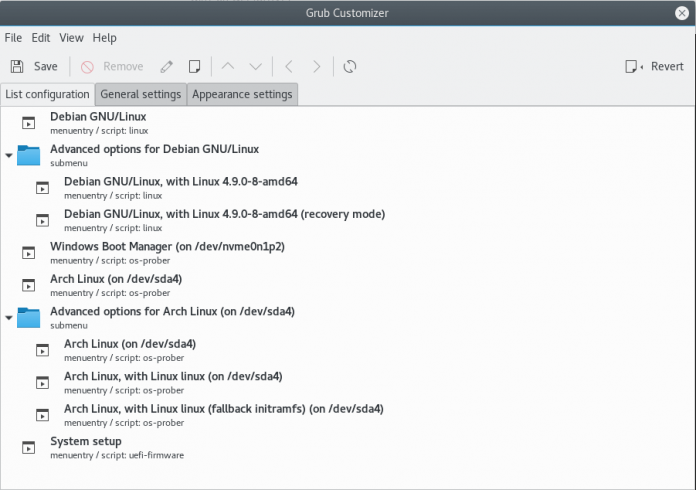Click 'menuentry / script: os-prober' under Windows Boot Manager
Image resolution: width=696 pixels, height=490 pixels.
110,261
